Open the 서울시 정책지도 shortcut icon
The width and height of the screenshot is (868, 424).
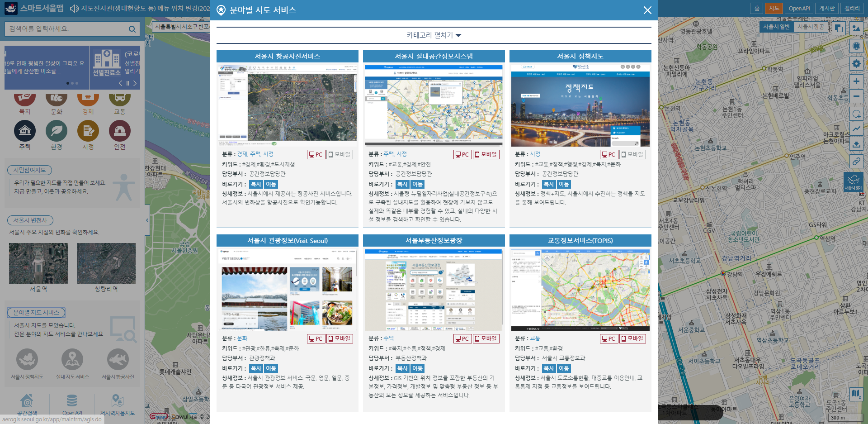pyautogui.click(x=27, y=360)
